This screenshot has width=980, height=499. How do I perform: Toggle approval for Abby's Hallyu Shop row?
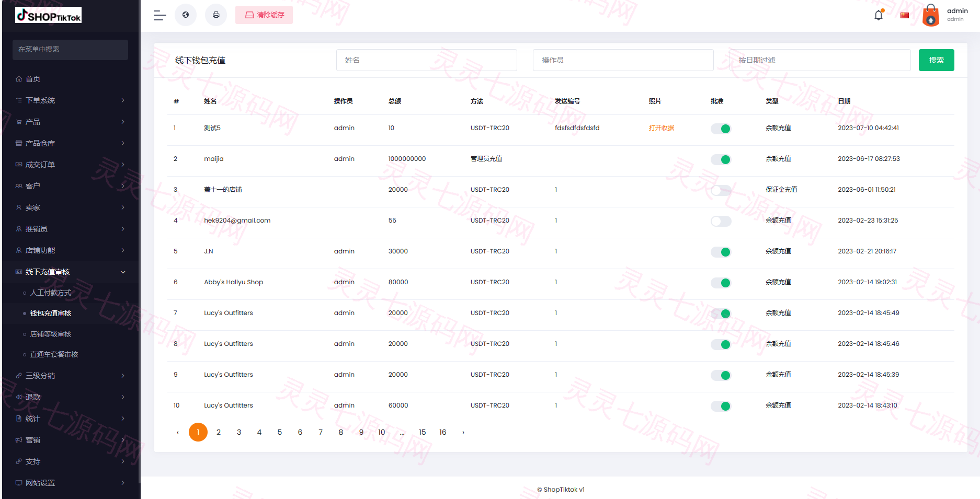coord(721,283)
